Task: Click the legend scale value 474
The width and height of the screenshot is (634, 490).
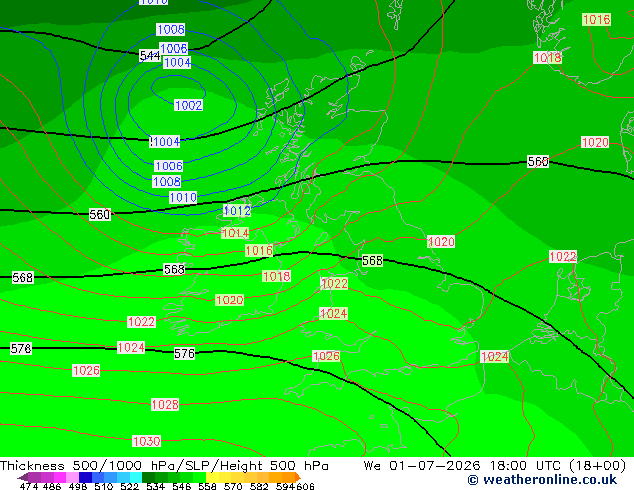Action: point(29,486)
